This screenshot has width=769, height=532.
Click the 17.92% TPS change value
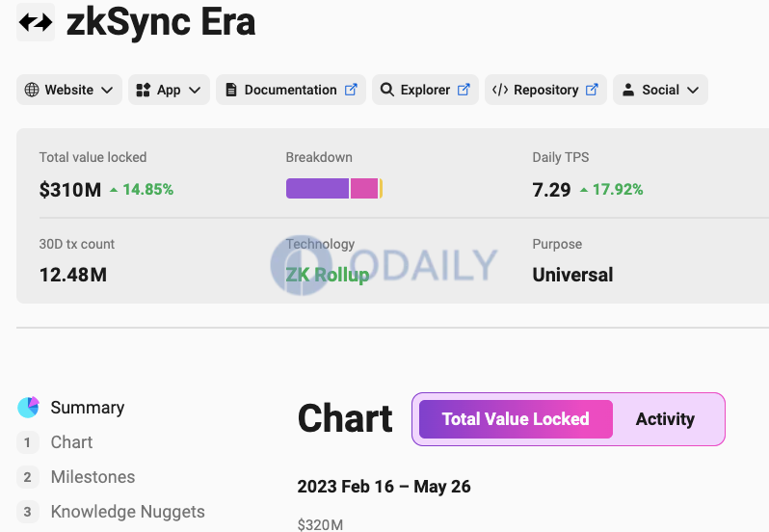(618, 190)
